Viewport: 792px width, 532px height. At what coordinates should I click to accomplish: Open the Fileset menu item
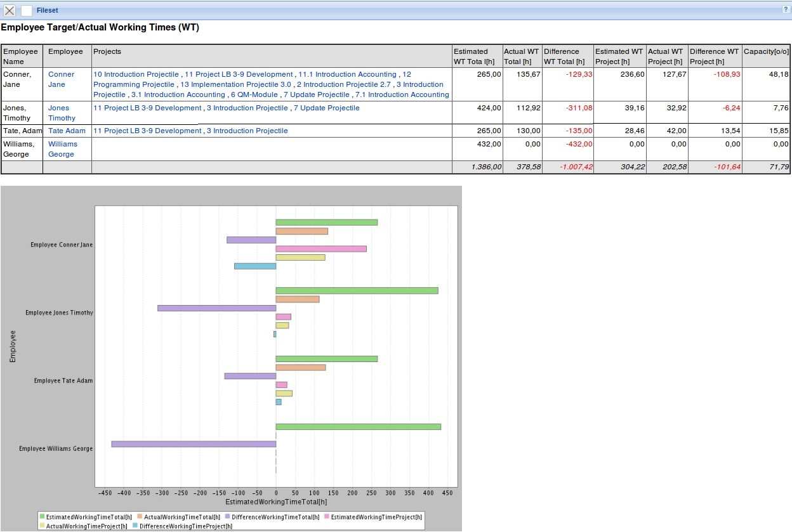[47, 10]
